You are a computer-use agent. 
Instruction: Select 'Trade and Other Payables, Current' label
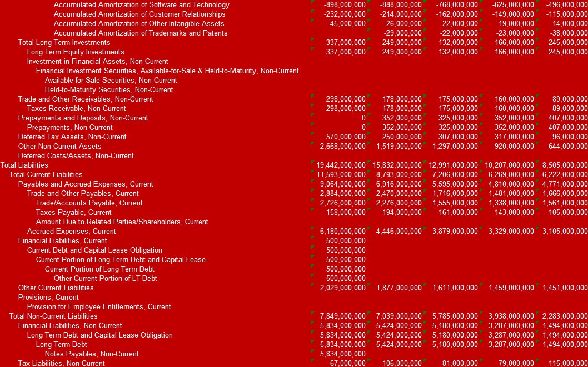(x=83, y=194)
